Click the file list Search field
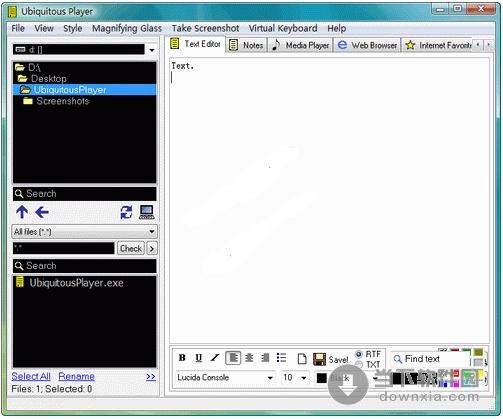The width and height of the screenshot is (503, 419). (85, 266)
